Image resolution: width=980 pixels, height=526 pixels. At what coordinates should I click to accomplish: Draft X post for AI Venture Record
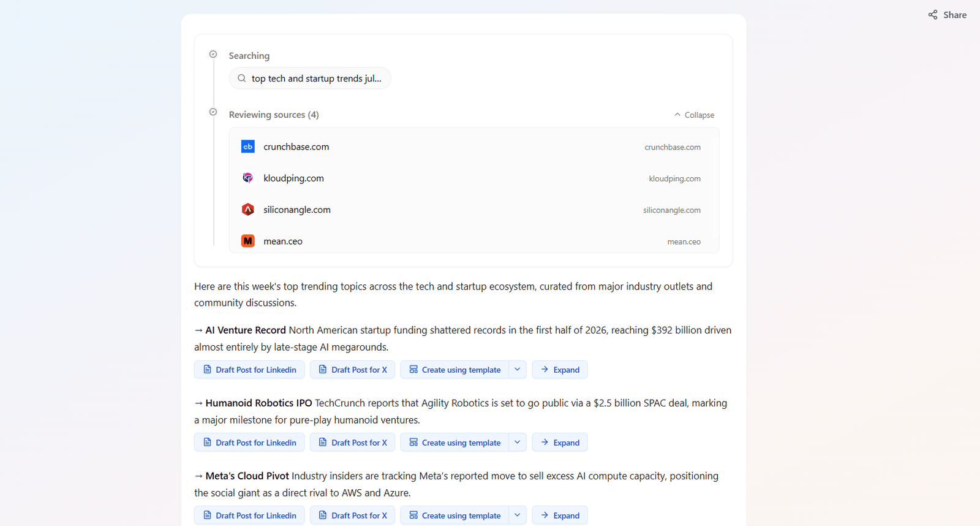352,370
